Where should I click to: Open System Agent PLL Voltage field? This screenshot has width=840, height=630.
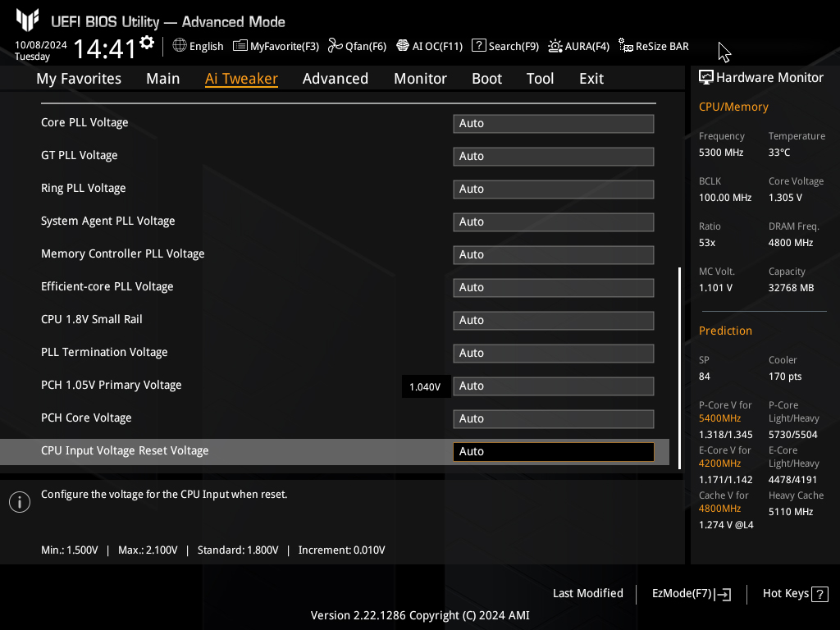click(554, 221)
